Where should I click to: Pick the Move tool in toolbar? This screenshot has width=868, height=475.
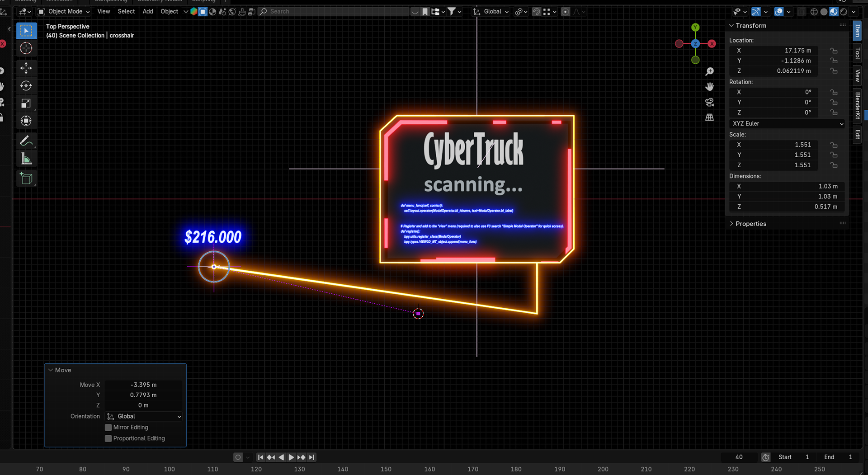pos(26,68)
